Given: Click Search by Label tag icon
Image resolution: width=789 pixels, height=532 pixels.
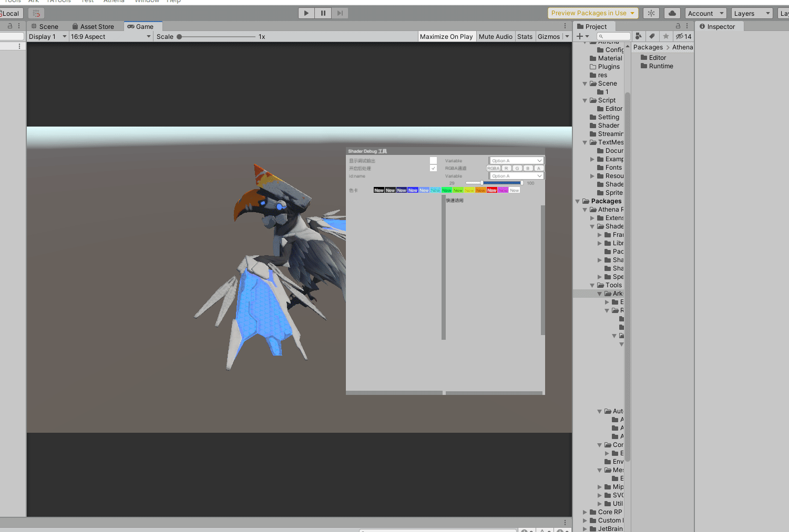Looking at the screenshot, I should [x=652, y=36].
